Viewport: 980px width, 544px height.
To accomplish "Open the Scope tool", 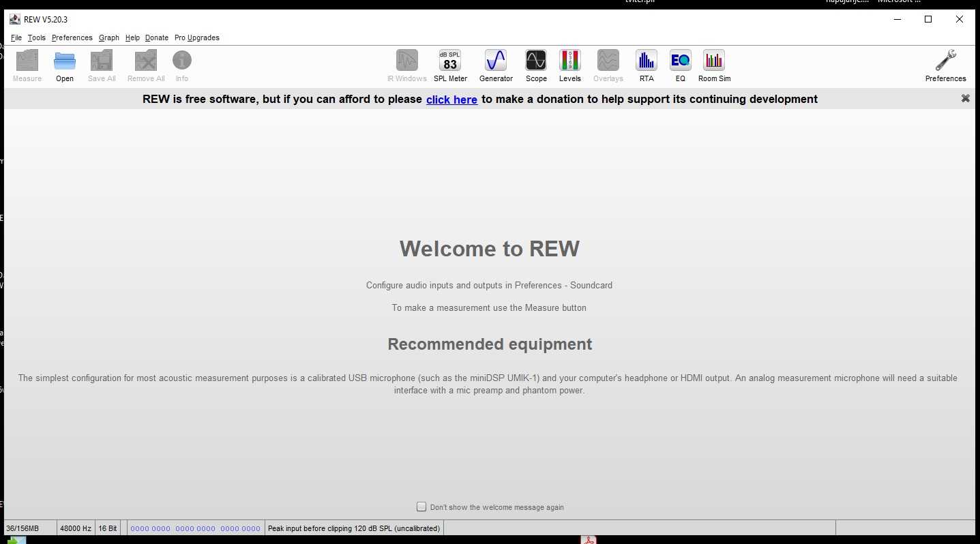I will coord(536,66).
